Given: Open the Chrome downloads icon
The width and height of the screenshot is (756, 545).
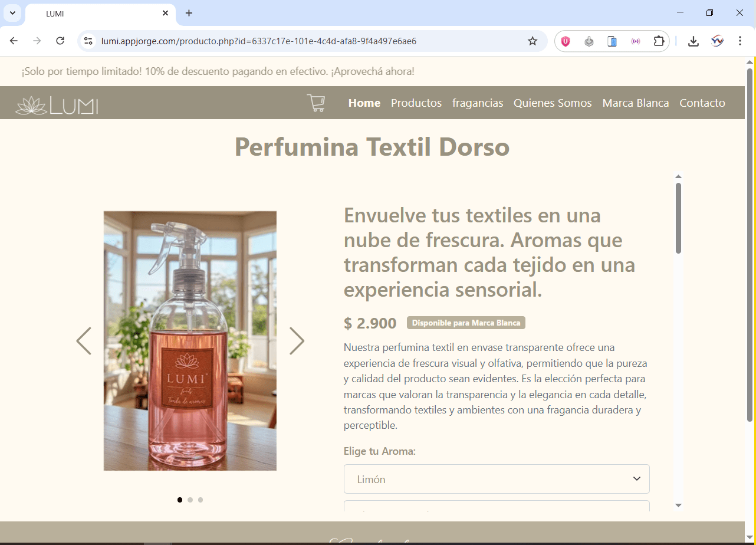Looking at the screenshot, I should pyautogui.click(x=693, y=41).
